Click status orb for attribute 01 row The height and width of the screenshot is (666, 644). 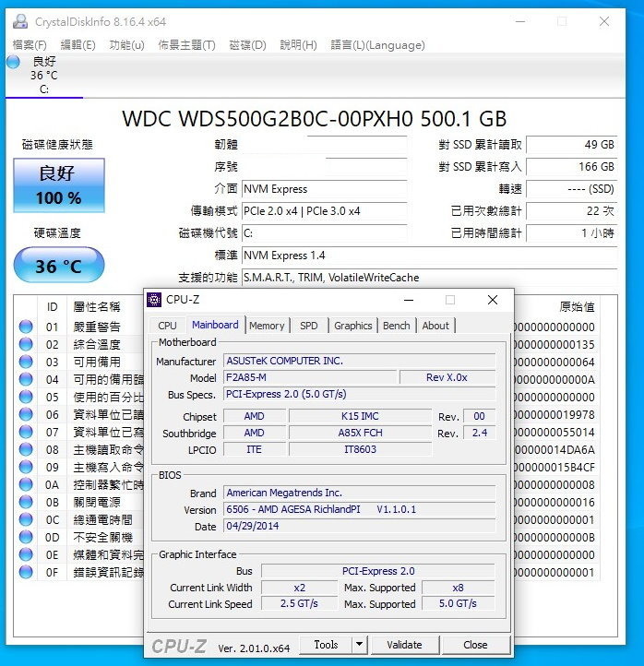[x=26, y=327]
